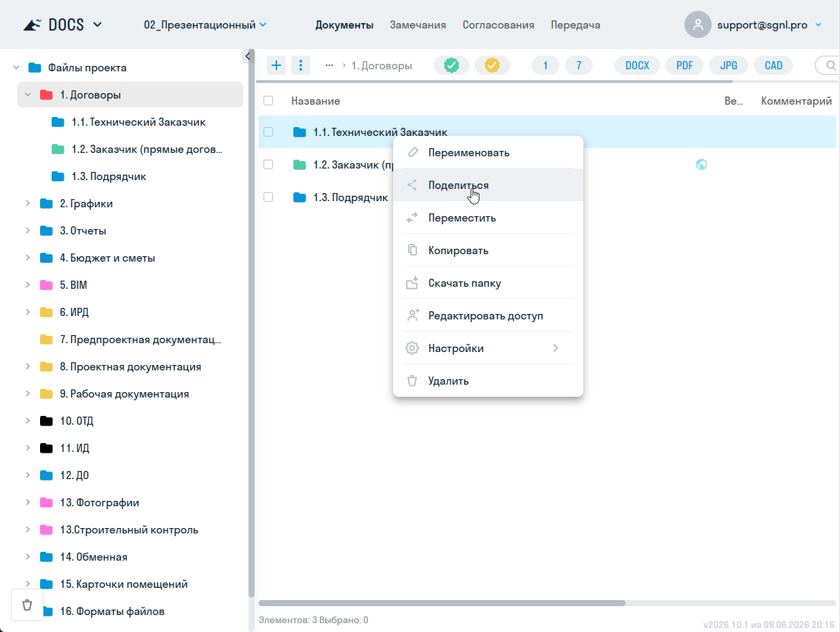The image size is (840, 632).
Task: Tick the checkbox for 1.1. Технический Заказчик
Action: (268, 132)
